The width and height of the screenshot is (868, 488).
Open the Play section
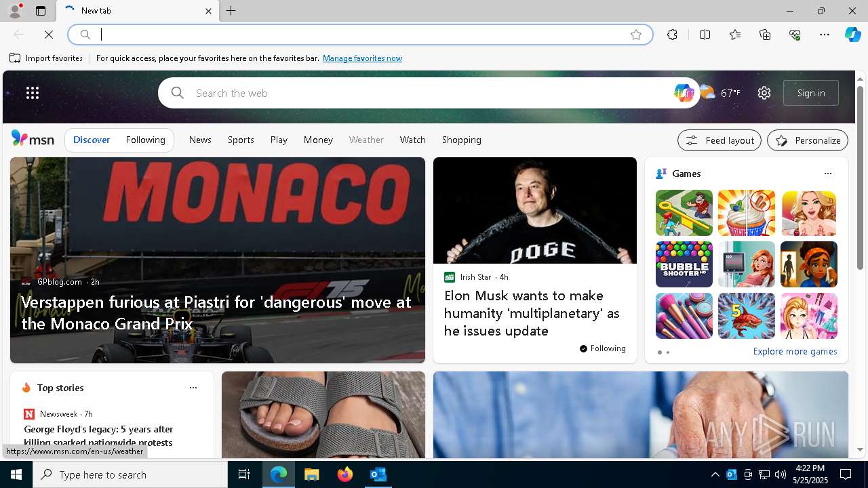(x=279, y=140)
